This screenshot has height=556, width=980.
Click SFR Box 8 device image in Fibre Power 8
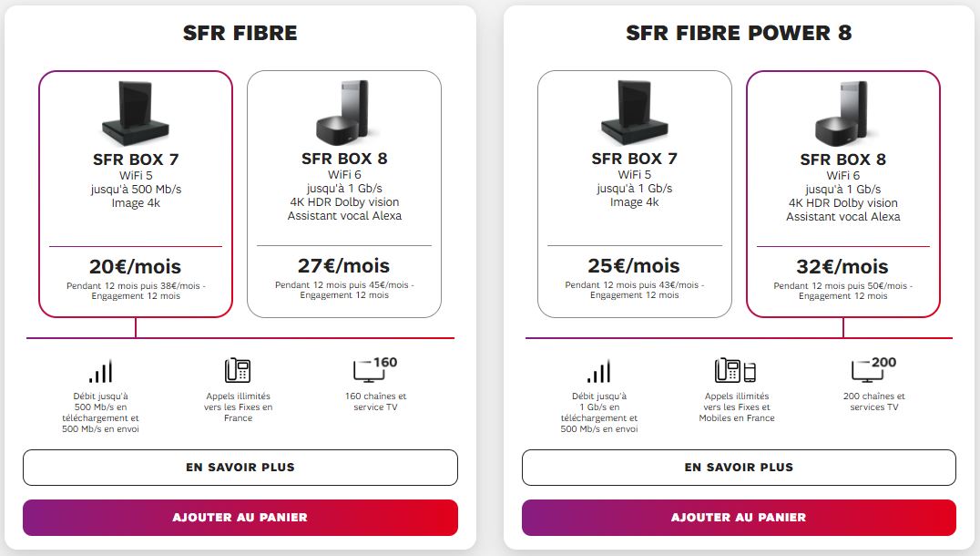(842, 113)
